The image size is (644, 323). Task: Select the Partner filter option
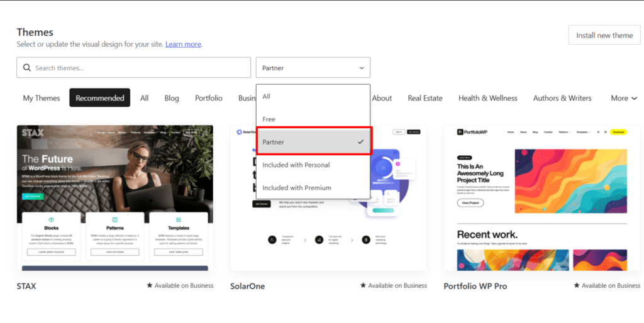(314, 142)
